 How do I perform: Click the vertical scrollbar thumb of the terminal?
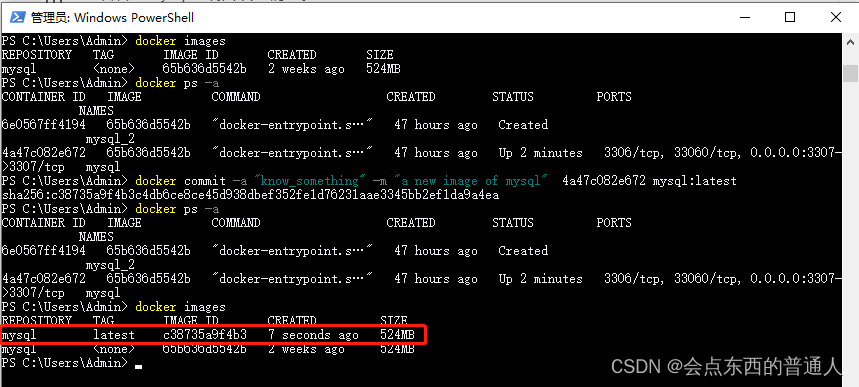(851, 73)
